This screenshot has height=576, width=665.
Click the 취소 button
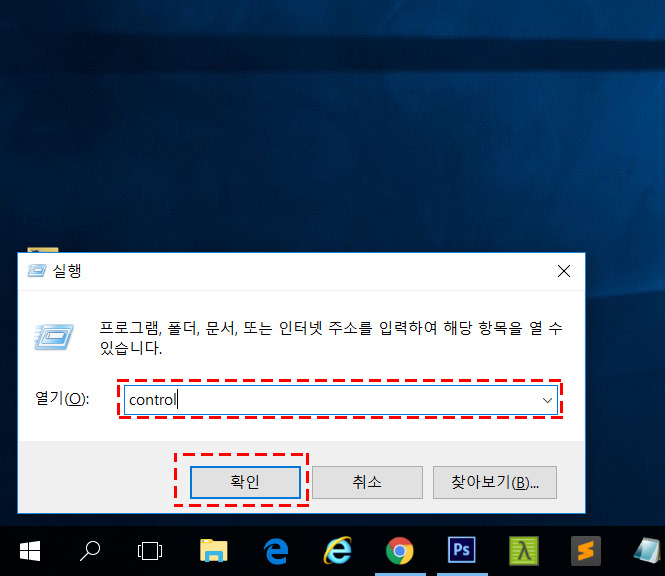coord(367,482)
